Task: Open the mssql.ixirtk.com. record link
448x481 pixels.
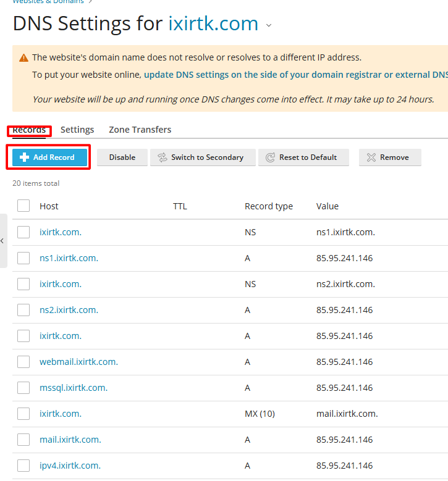Action: [x=74, y=388]
